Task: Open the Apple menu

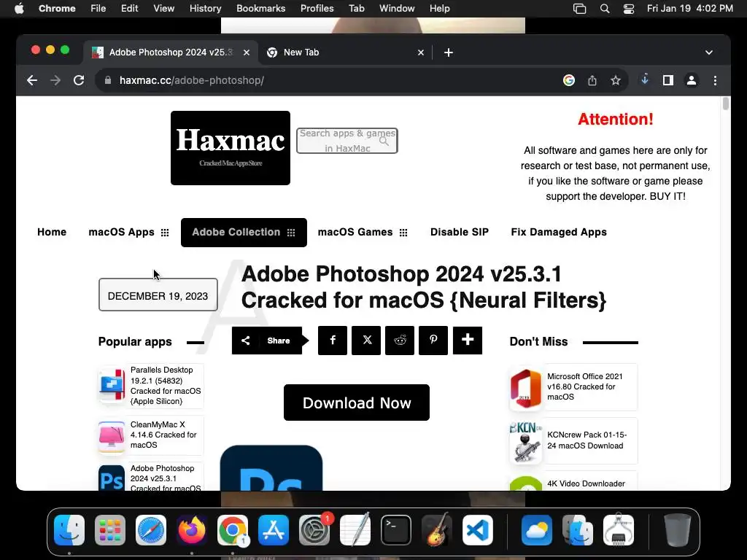Action: coord(19,9)
